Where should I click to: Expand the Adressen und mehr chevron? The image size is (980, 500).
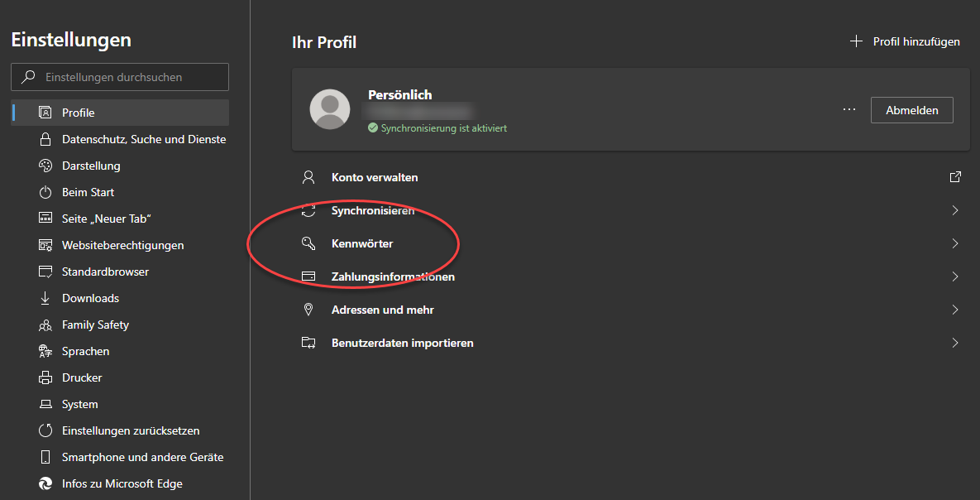point(955,310)
